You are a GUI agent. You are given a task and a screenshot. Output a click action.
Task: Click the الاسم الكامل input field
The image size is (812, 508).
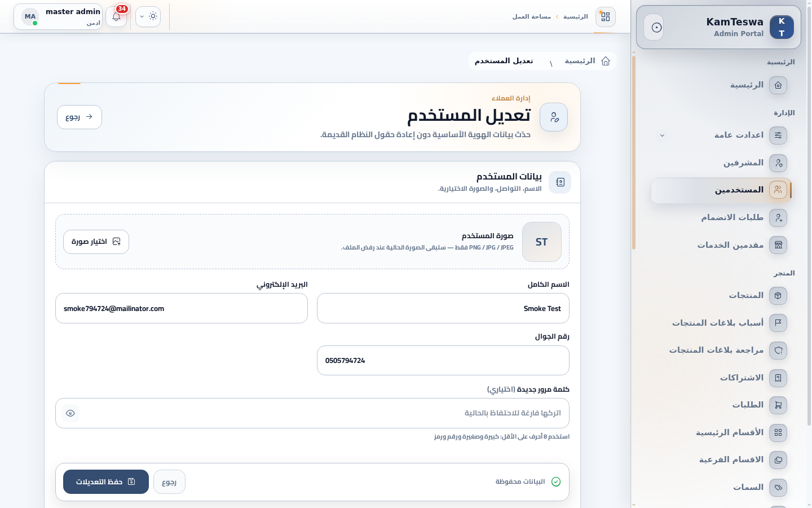click(x=443, y=308)
